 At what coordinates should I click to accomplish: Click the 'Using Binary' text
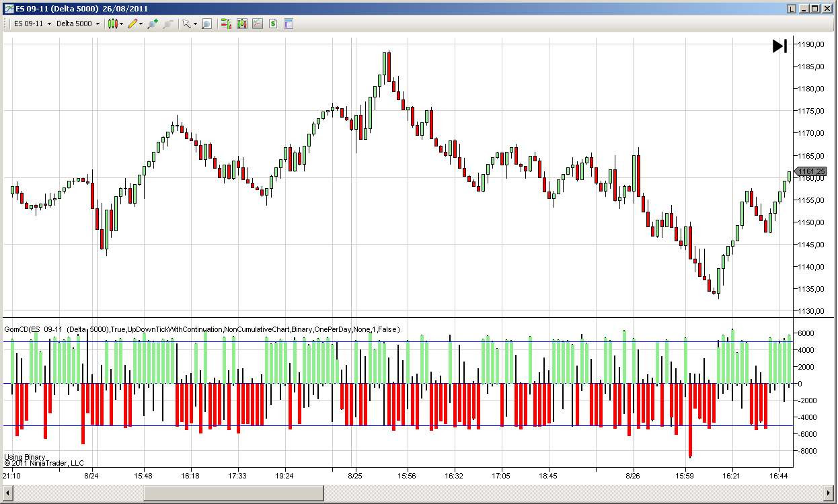[x=25, y=457]
